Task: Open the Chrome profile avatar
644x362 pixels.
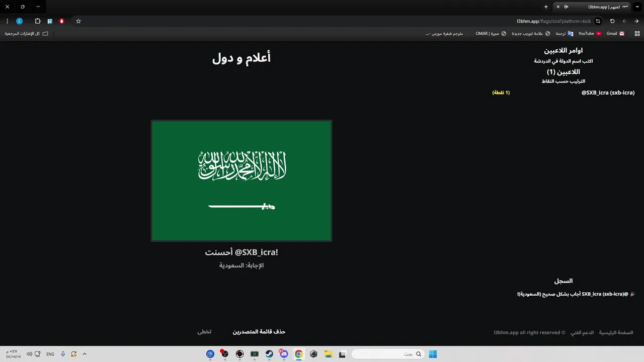Action: point(19,21)
